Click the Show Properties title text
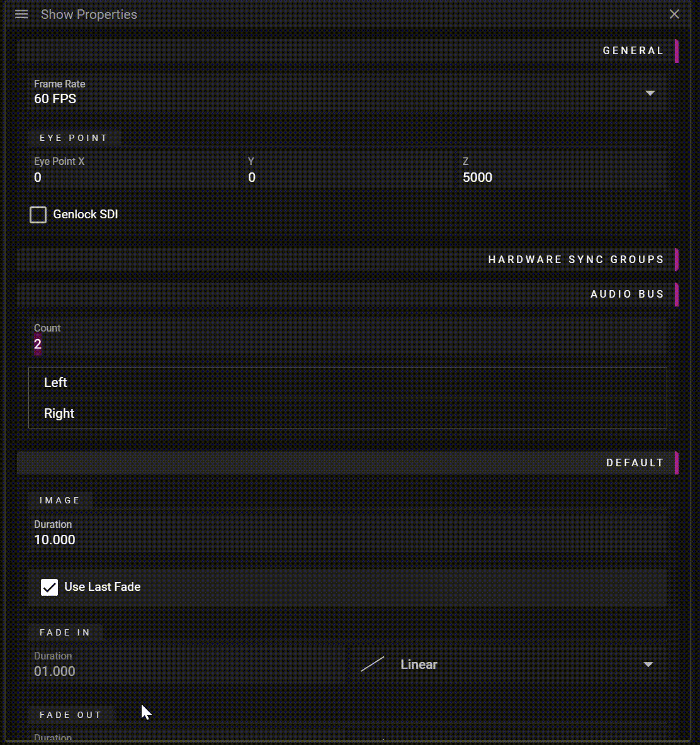Image resolution: width=700 pixels, height=745 pixels. pos(89,14)
